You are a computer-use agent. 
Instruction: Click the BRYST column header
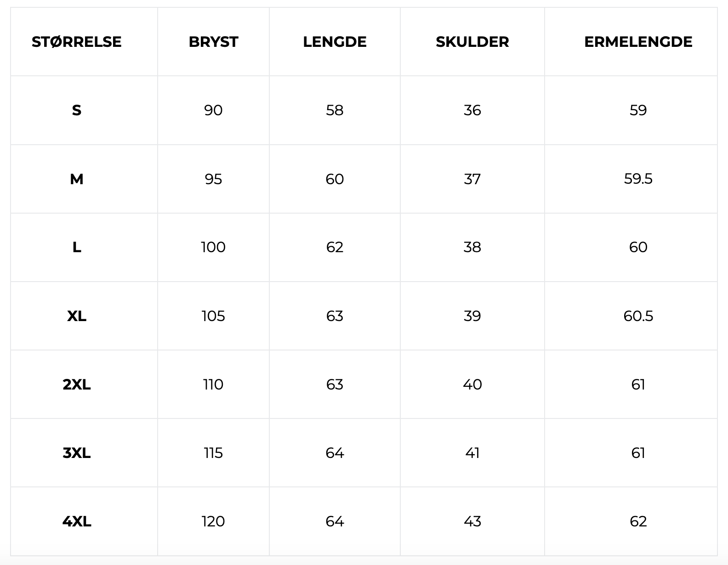pyautogui.click(x=213, y=42)
